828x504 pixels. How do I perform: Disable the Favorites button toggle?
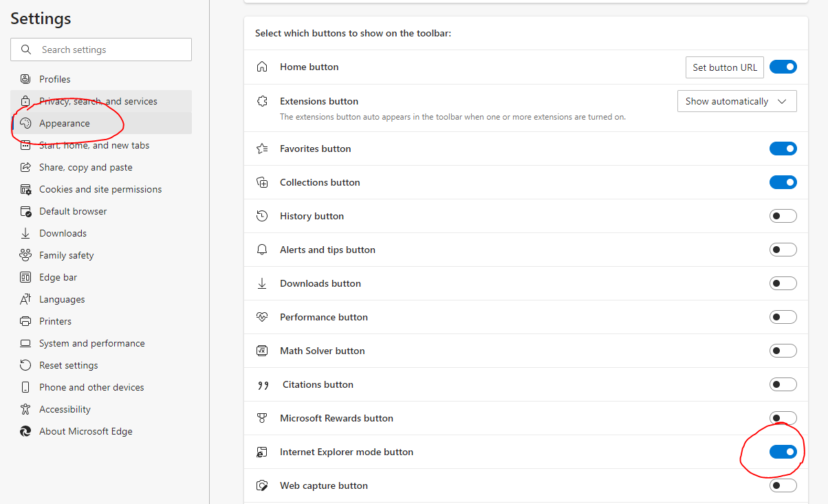(x=783, y=149)
